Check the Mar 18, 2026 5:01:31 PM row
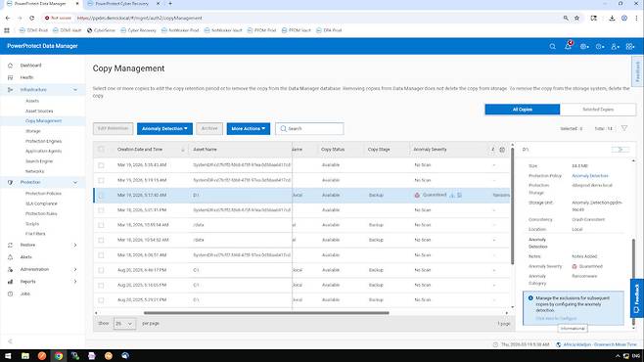Image resolution: width=644 pixels, height=362 pixels. tap(101, 210)
